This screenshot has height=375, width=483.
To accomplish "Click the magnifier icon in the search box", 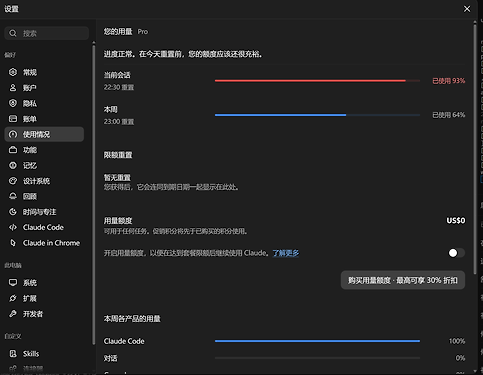I will click(x=13, y=33).
